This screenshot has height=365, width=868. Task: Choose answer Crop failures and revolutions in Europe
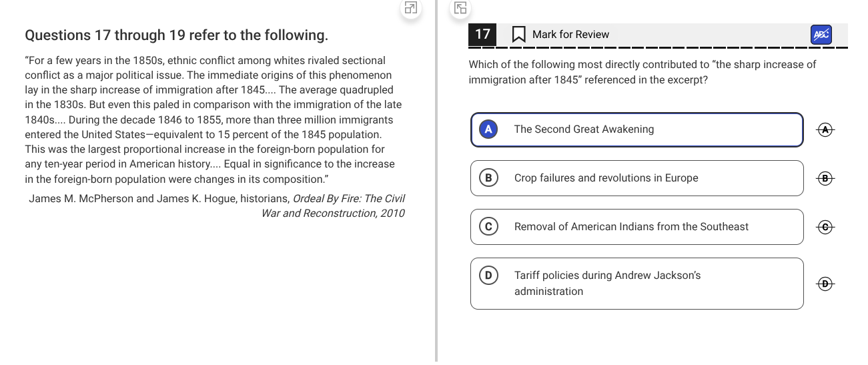636,178
